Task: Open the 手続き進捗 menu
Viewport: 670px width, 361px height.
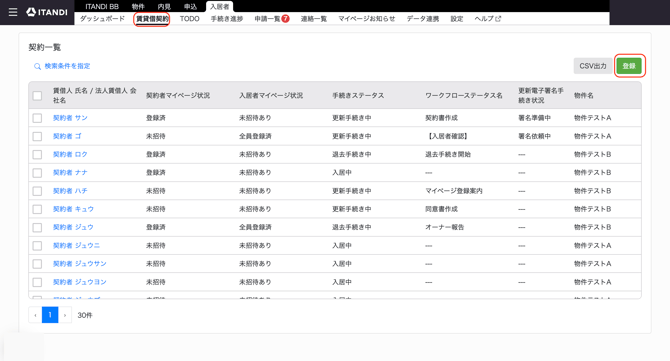Action: coord(226,19)
